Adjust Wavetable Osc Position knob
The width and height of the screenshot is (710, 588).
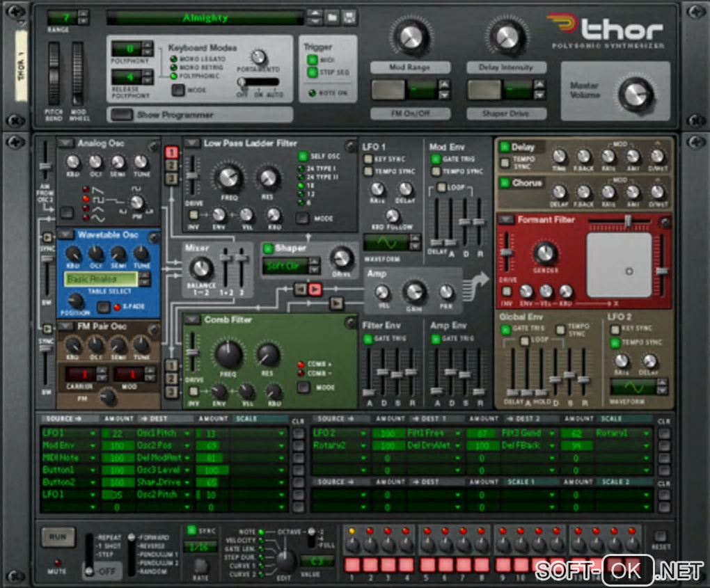coord(75,300)
